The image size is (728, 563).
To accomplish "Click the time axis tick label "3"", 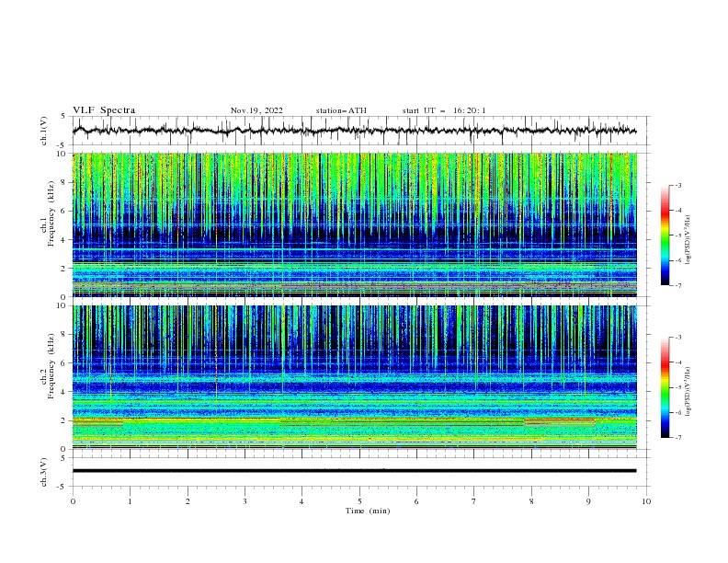I will coord(245,501).
